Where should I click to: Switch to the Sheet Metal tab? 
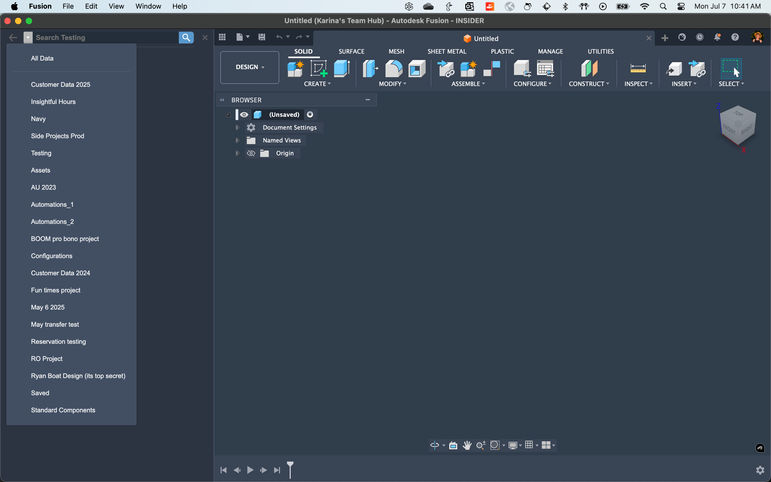pyautogui.click(x=446, y=51)
